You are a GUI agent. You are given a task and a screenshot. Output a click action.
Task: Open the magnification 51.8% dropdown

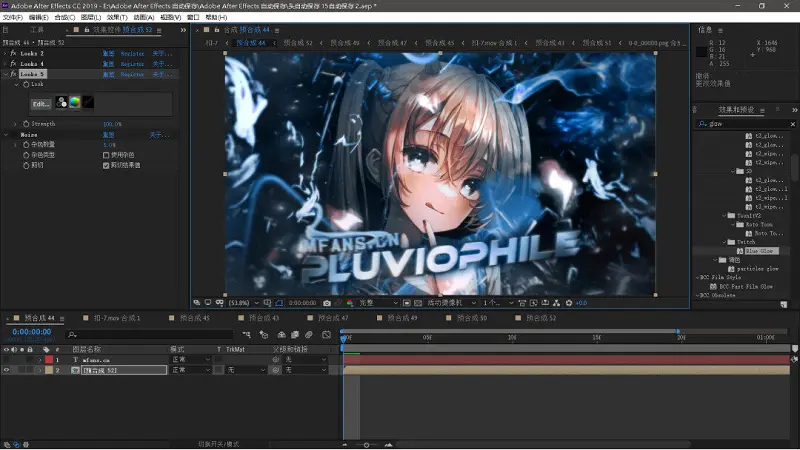pos(243,303)
